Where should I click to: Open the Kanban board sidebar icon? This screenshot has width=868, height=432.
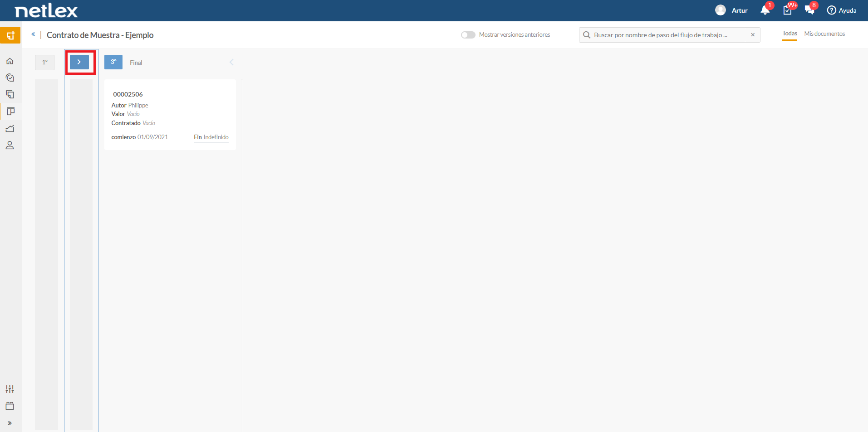tap(10, 112)
